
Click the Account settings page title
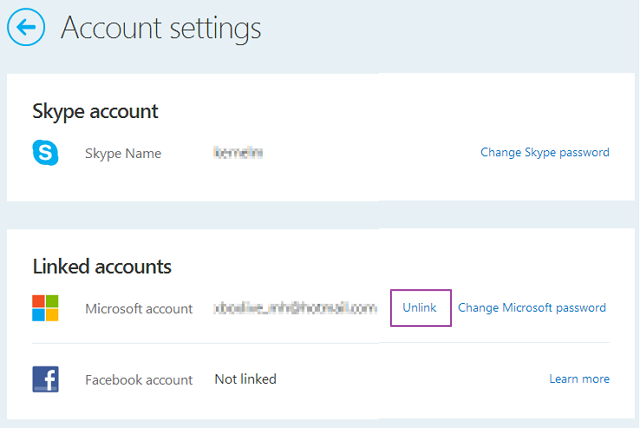161,28
